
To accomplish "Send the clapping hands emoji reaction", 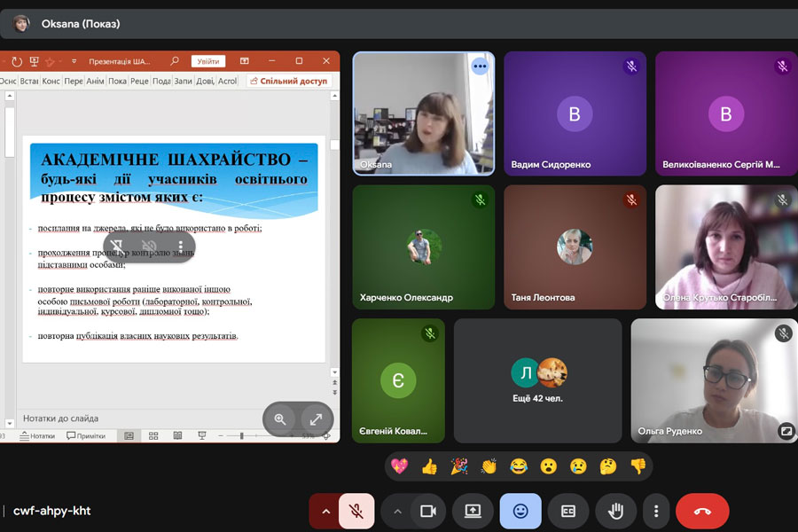I will click(x=489, y=466).
